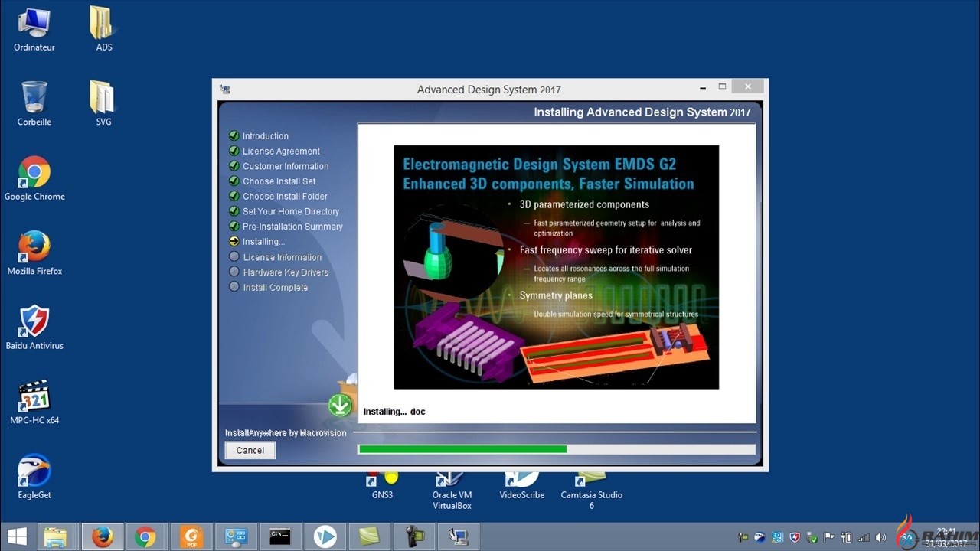The height and width of the screenshot is (551, 980).
Task: Select the Mozilla Firefox desktop shortcut
Action: pos(34,253)
